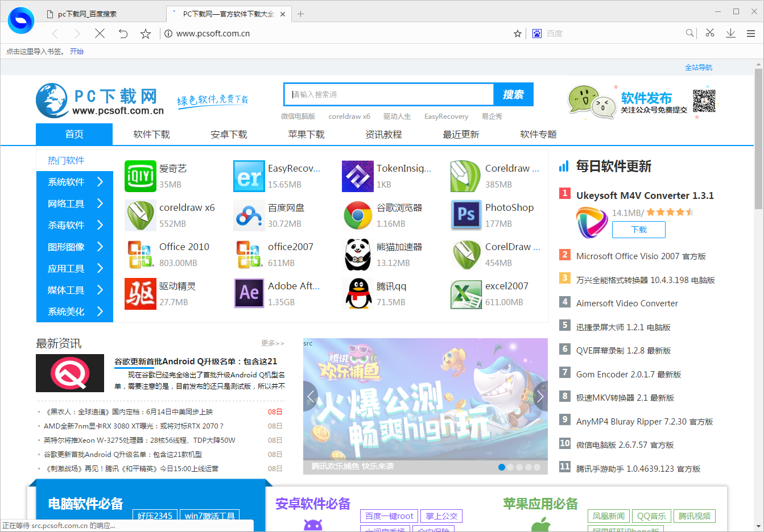Click the undo/restore page arrow icon
The height and width of the screenshot is (532, 764).
123,34
